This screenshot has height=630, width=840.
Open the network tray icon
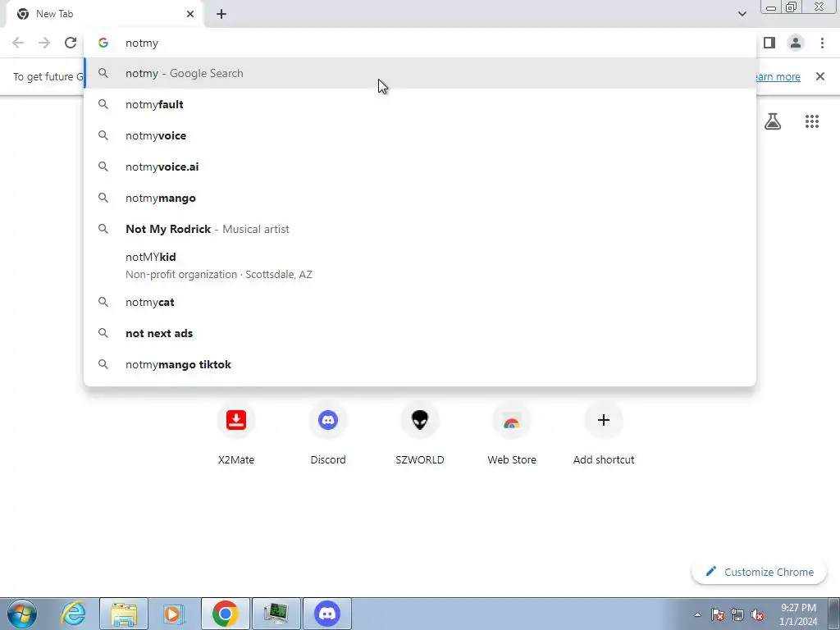pos(737,614)
